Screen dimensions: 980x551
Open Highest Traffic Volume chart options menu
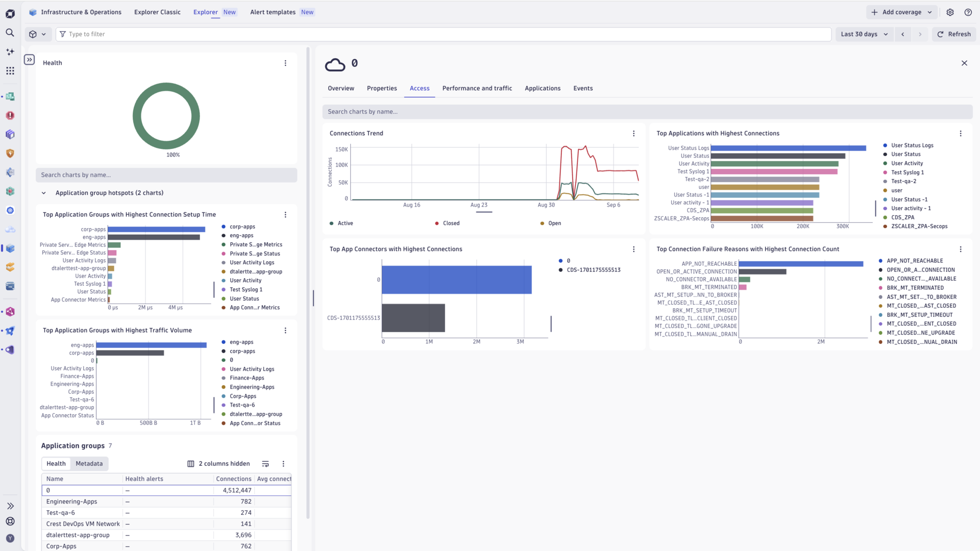285,331
